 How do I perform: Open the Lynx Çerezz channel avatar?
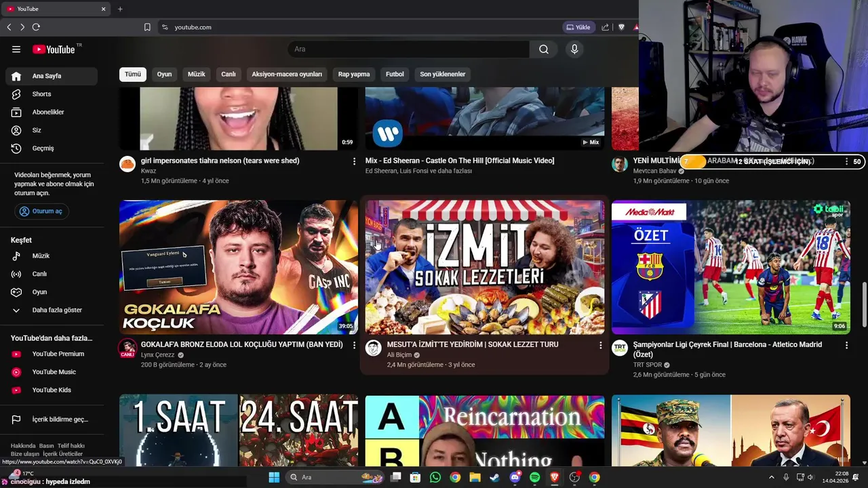click(x=127, y=348)
